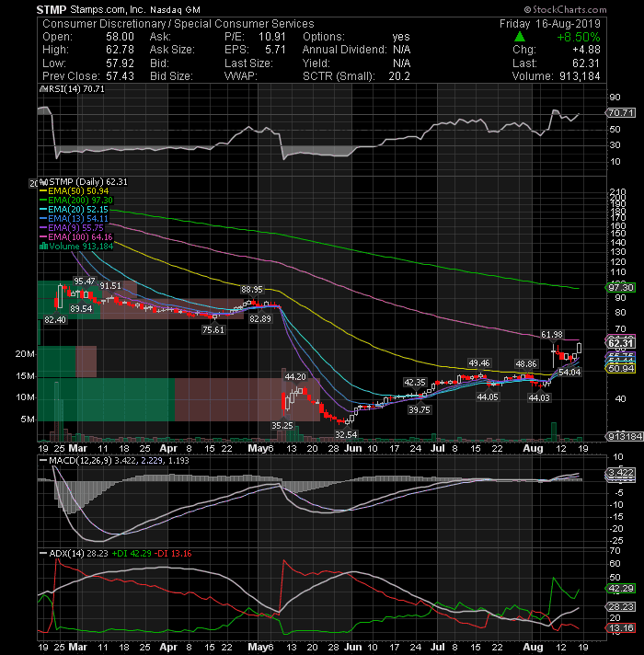This screenshot has height=655, width=644.
Task: Click the Low value 57.92
Action: [120, 63]
